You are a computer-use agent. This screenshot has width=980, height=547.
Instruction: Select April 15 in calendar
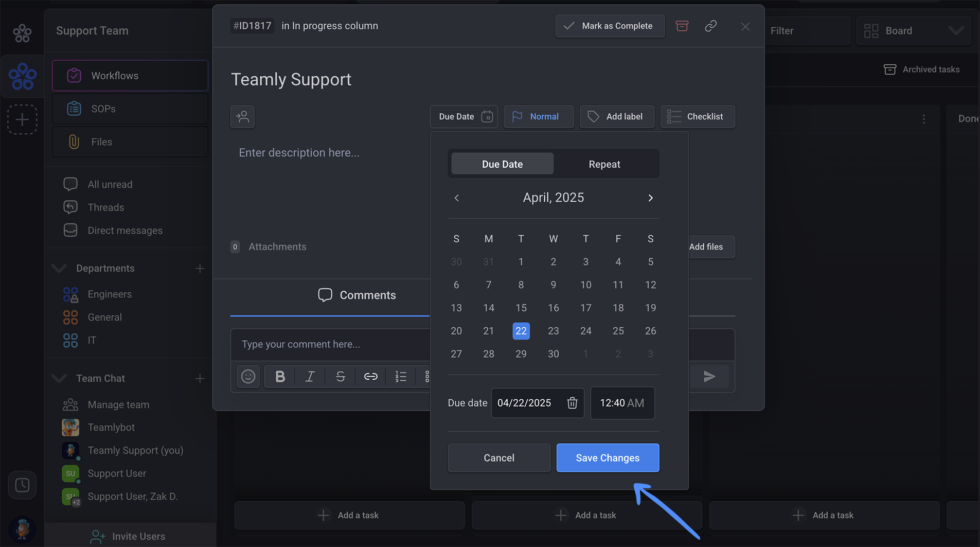pyautogui.click(x=521, y=308)
